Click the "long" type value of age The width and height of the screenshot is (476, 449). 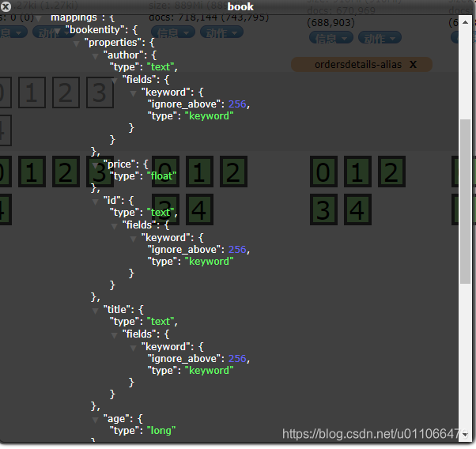161,431
